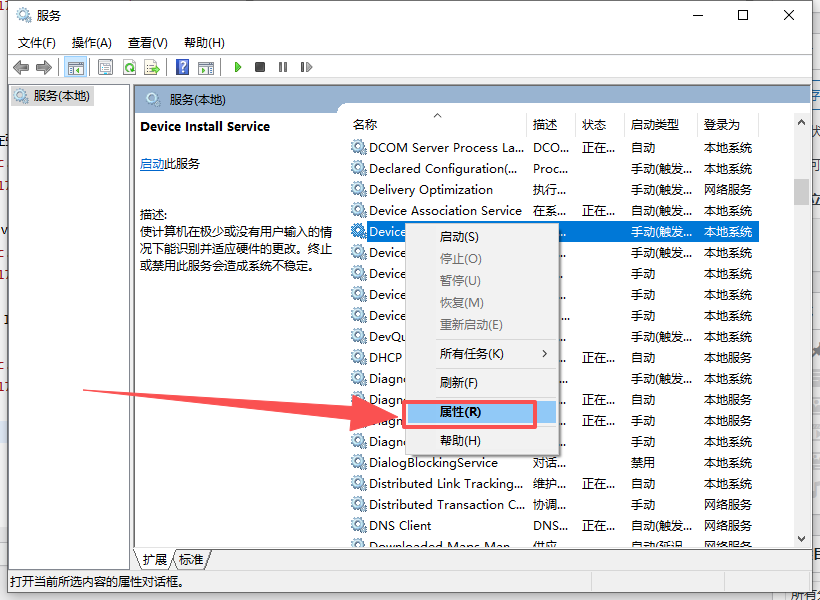Click the Back arrow in toolbar
820x600 pixels.
tap(21, 67)
